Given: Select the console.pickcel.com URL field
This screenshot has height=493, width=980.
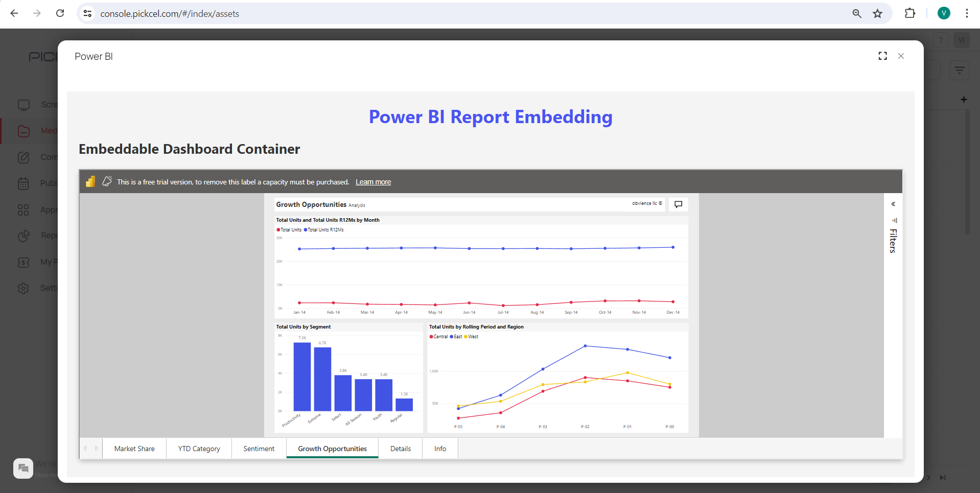Looking at the screenshot, I should [170, 14].
